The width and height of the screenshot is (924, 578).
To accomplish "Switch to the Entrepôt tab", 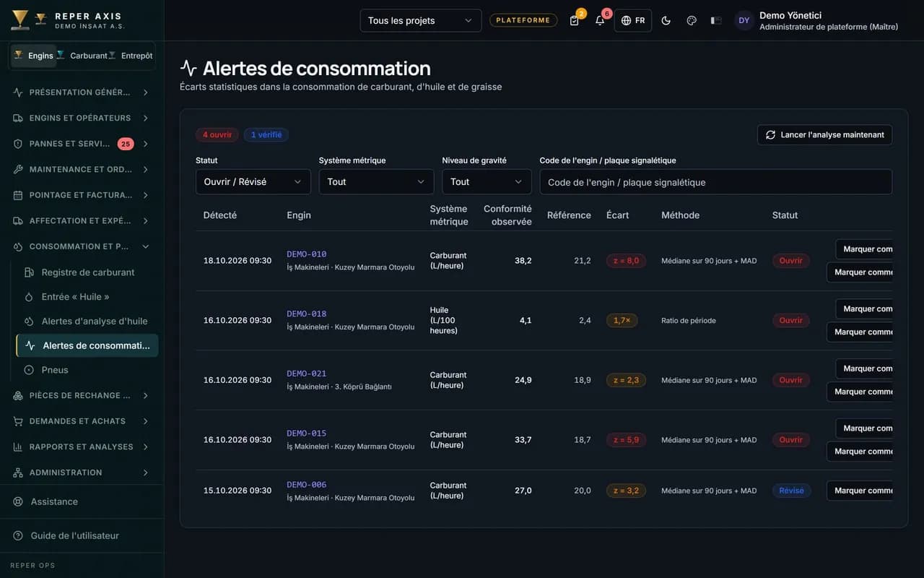I will coord(130,56).
